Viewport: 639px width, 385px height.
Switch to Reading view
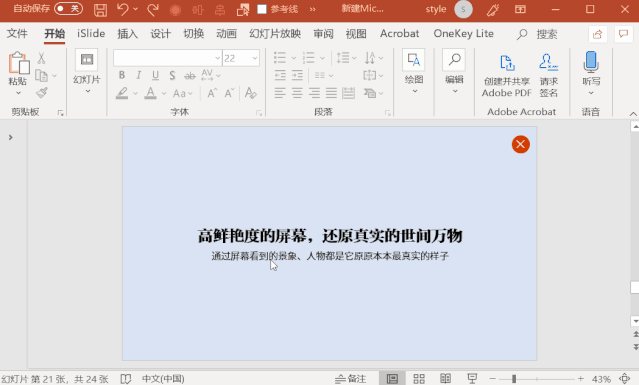[x=445, y=379]
